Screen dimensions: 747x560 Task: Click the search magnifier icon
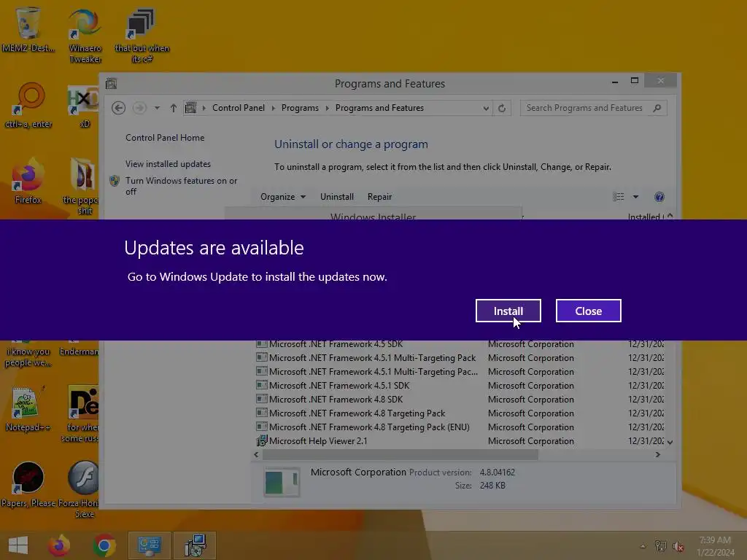[x=657, y=108]
